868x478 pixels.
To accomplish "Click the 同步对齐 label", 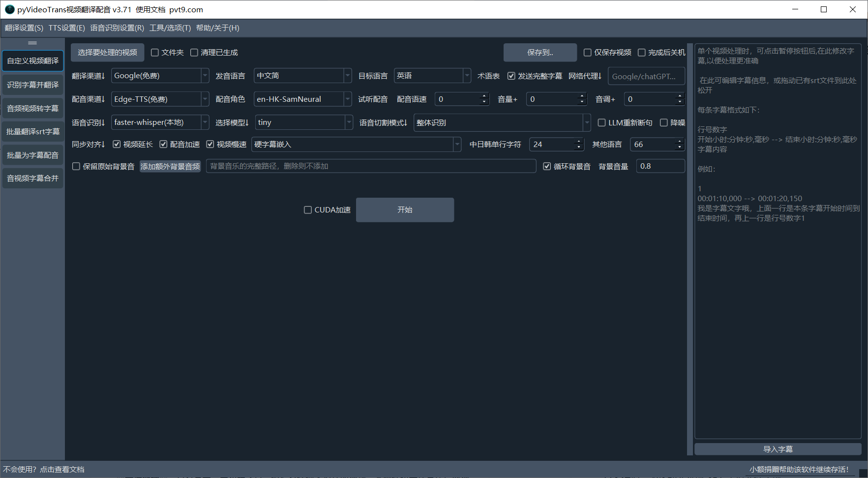I will point(89,145).
